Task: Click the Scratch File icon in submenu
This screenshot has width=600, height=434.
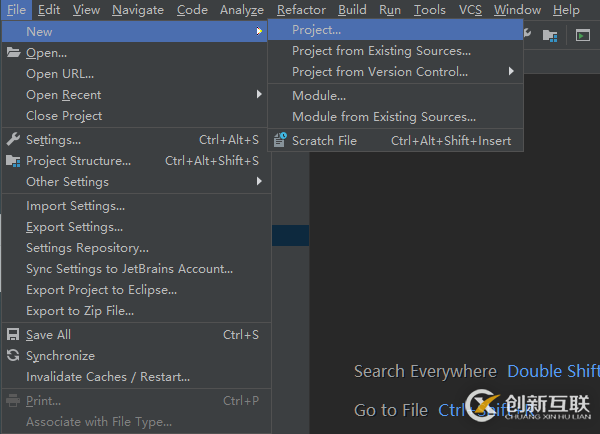Action: click(x=279, y=141)
